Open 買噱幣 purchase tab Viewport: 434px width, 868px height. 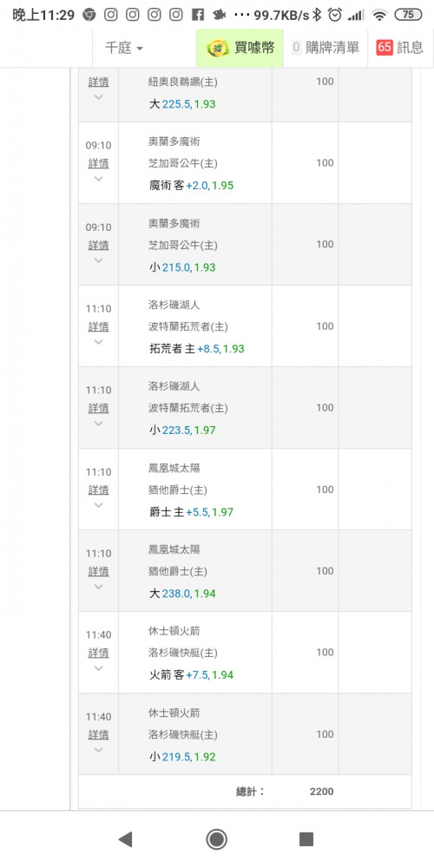240,48
